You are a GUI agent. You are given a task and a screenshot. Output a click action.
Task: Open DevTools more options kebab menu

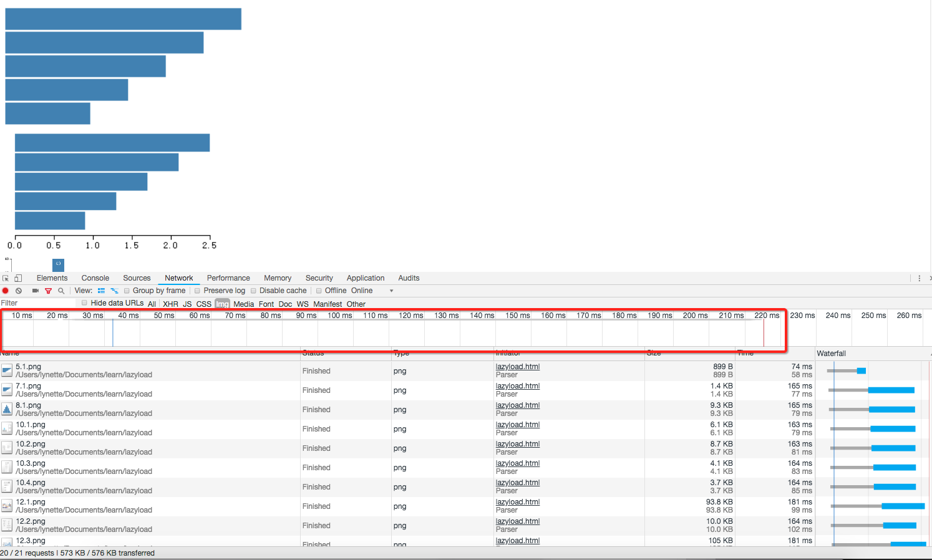pyautogui.click(x=919, y=278)
